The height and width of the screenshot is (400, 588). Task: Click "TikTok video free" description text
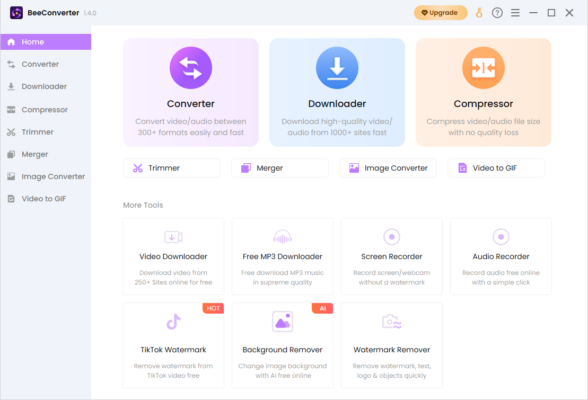(x=173, y=376)
